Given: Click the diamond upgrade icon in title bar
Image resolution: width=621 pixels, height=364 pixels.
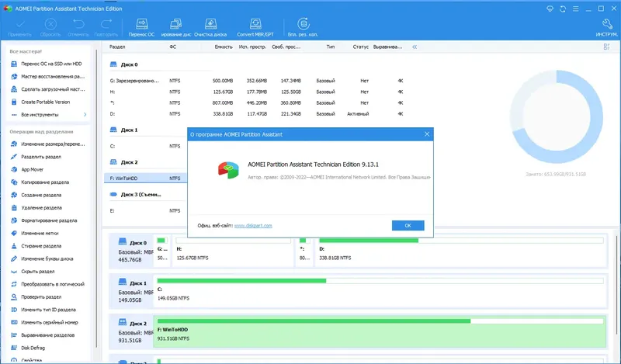Looking at the screenshot, I should point(550,9).
